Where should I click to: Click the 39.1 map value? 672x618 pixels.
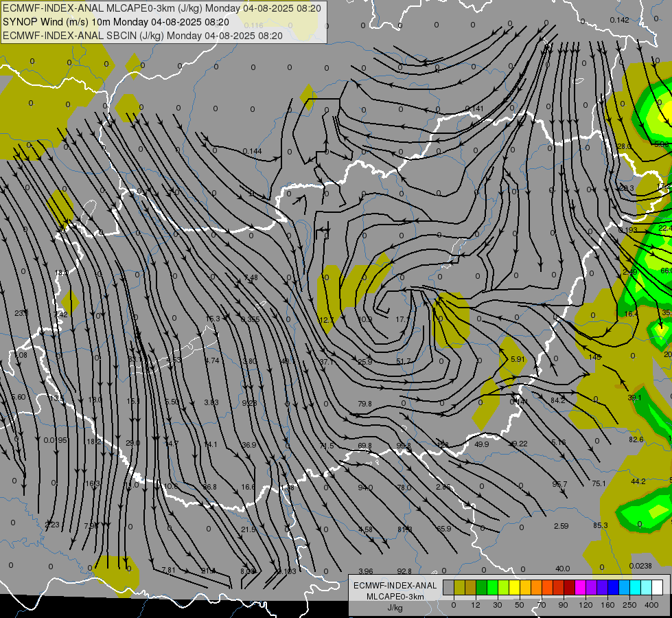(635, 398)
